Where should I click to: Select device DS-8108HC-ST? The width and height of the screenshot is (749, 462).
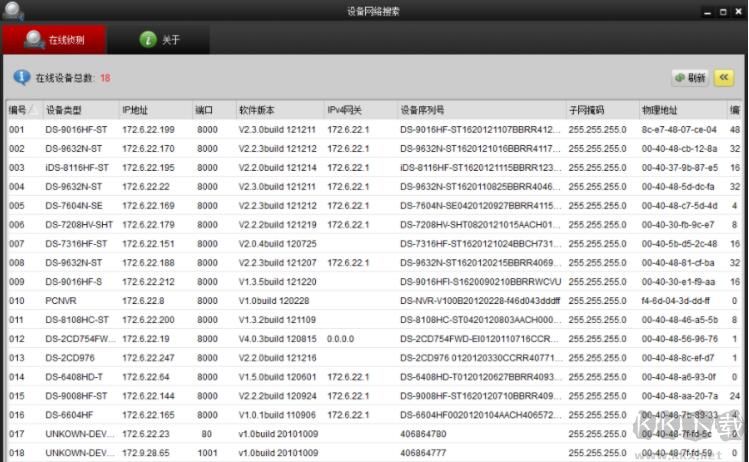pyautogui.click(x=77, y=320)
